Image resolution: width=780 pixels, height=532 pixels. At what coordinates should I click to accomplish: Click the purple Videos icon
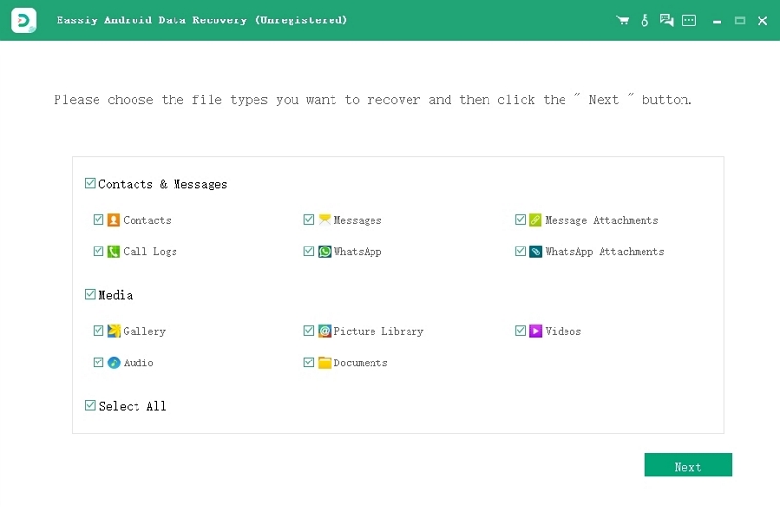(x=535, y=331)
